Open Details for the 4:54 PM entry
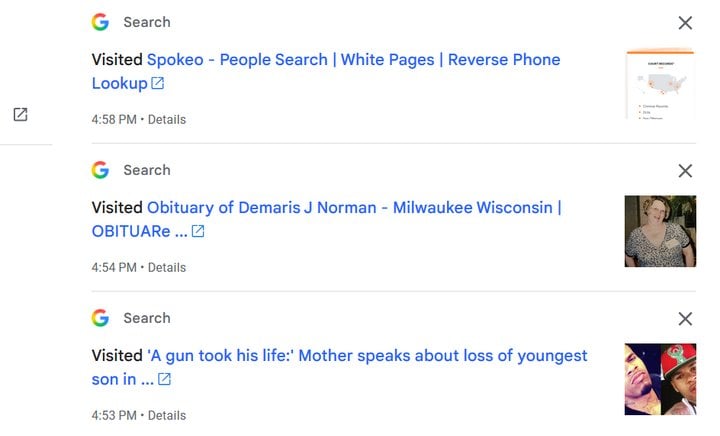720x436 pixels. 167,268
